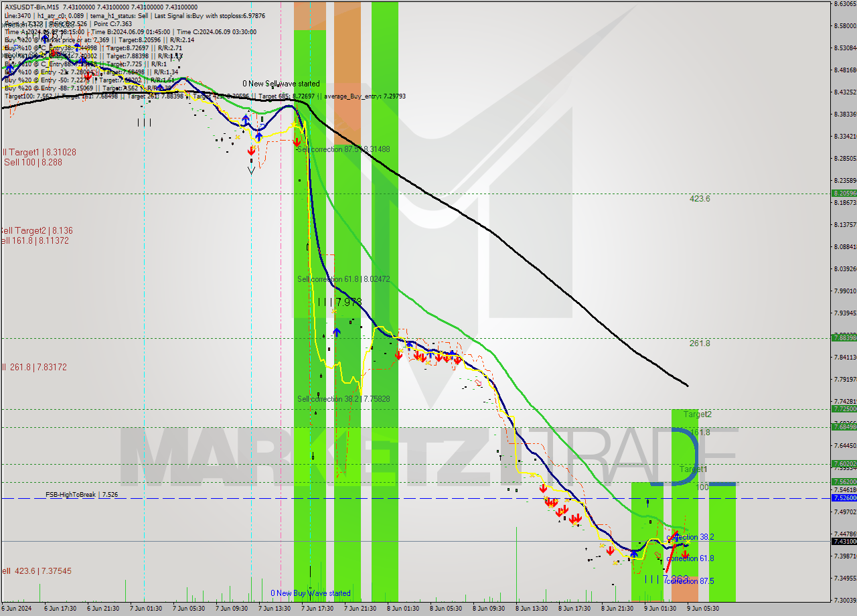The height and width of the screenshot is (616, 857).
Task: Click the green 261.8 Fibonacci level label
Action: 700,343
